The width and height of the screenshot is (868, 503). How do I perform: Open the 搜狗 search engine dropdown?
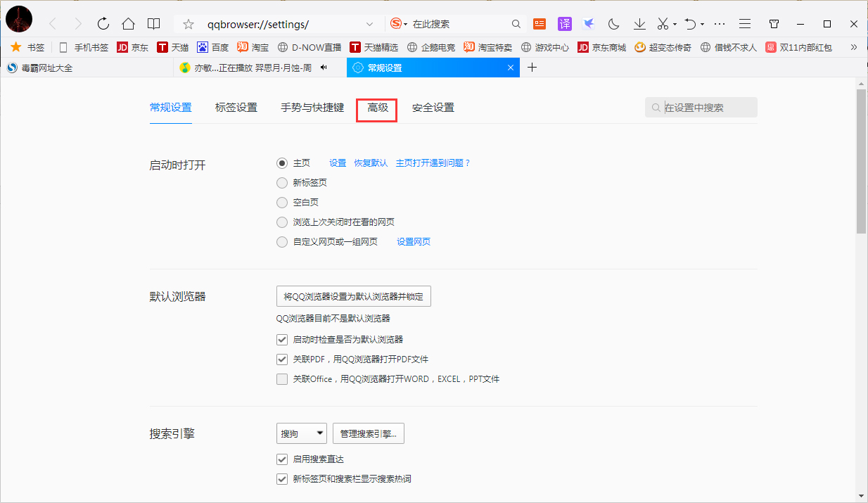click(301, 433)
